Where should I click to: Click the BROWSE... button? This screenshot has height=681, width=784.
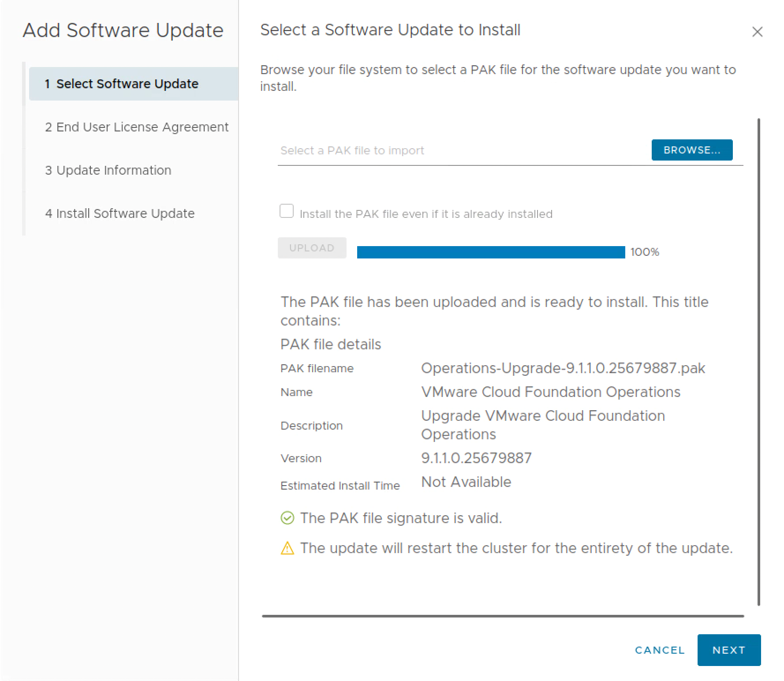692,150
